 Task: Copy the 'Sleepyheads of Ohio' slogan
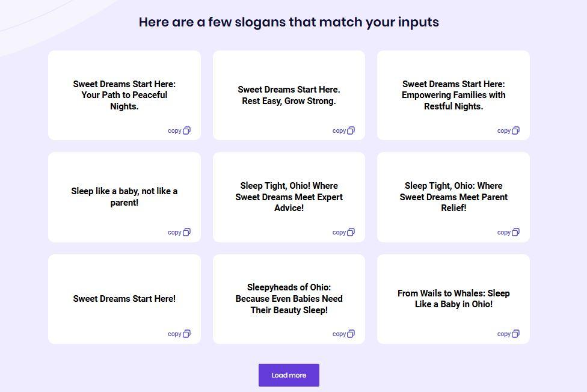click(343, 334)
